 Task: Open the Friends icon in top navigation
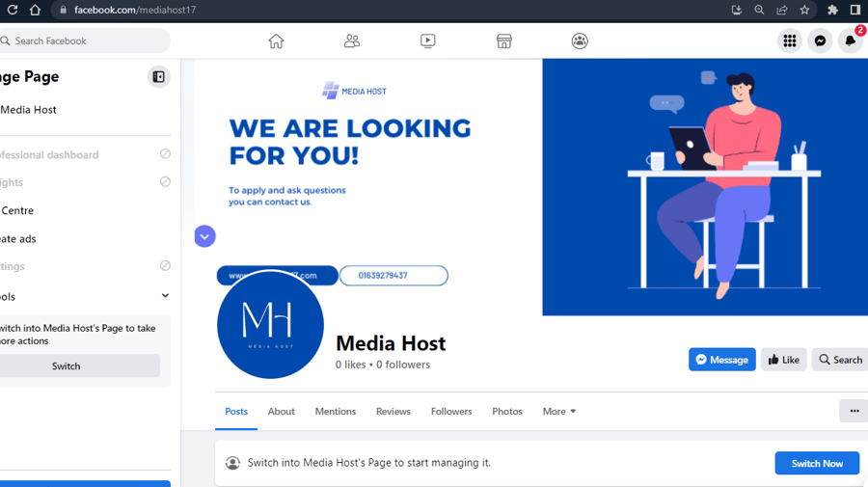(351, 41)
